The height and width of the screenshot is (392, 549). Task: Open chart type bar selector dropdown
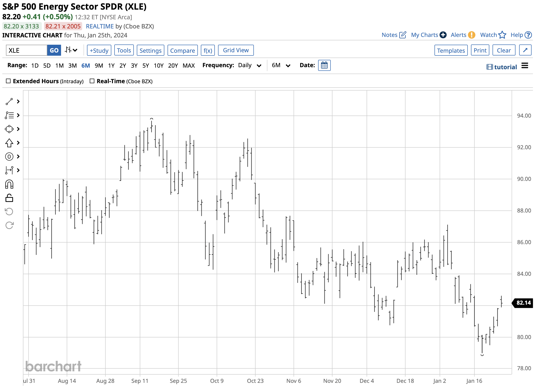(71, 50)
